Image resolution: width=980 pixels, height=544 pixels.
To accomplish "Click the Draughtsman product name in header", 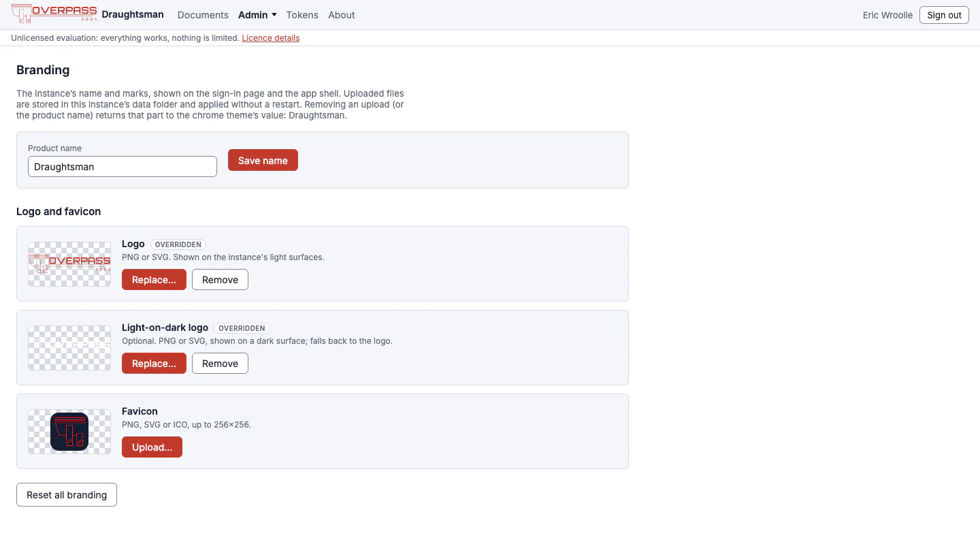I will coord(133,15).
